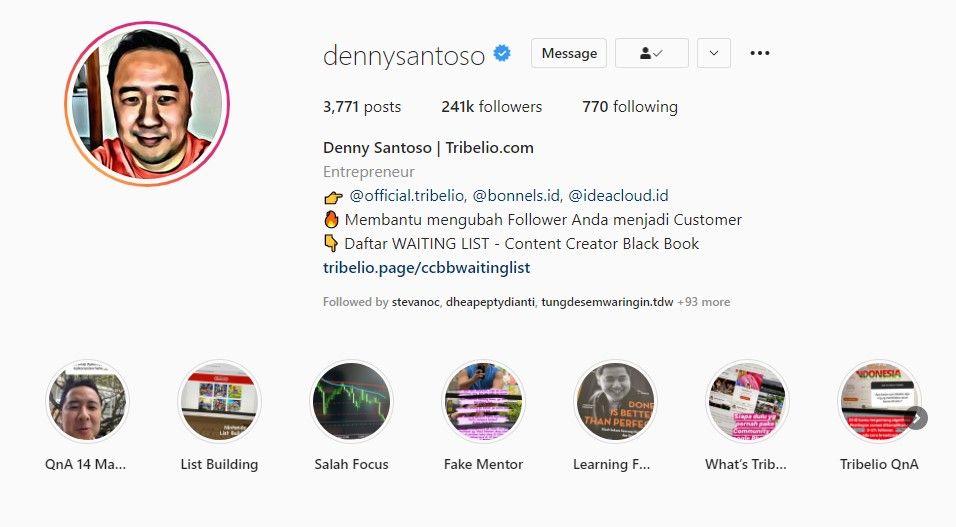Click the Message button
Screen dimensions: 956x527
tap(569, 53)
